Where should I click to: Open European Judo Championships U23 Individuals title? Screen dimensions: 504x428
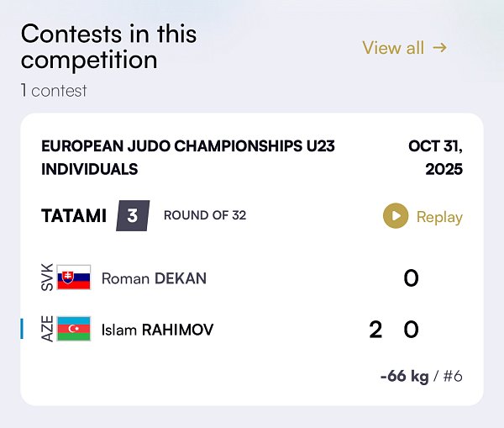(187, 157)
